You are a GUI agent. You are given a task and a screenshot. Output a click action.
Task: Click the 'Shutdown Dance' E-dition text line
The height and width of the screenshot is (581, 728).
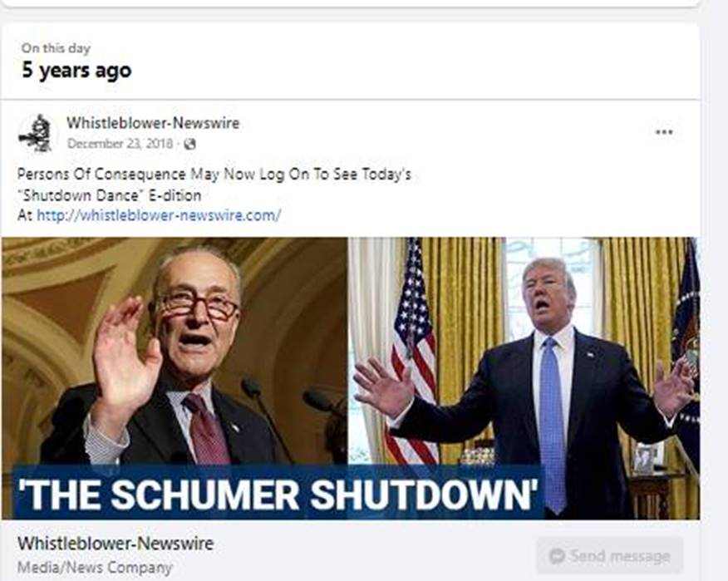(110, 195)
